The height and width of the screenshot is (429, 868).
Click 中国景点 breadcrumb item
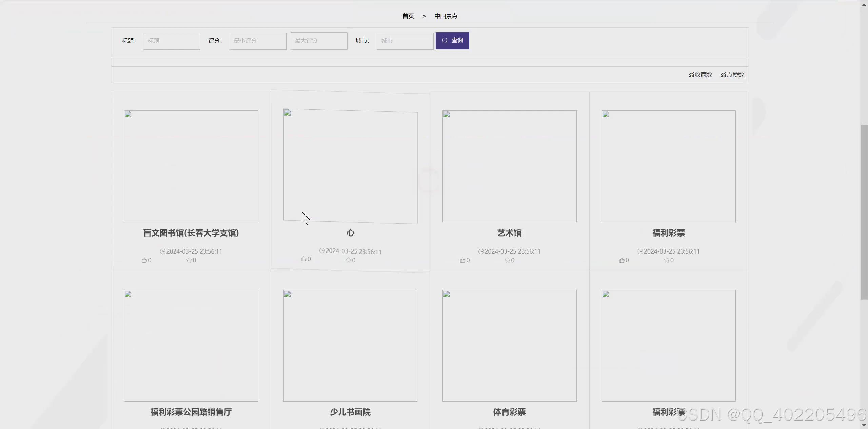pos(446,16)
